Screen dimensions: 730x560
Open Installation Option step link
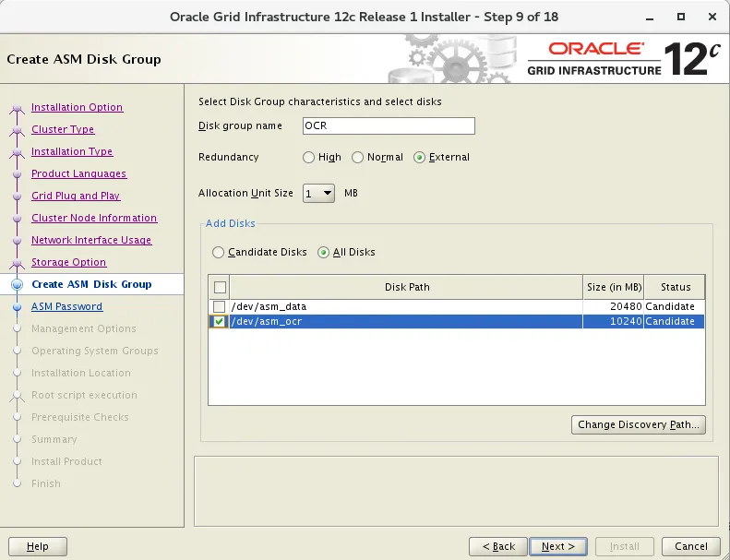(x=78, y=107)
